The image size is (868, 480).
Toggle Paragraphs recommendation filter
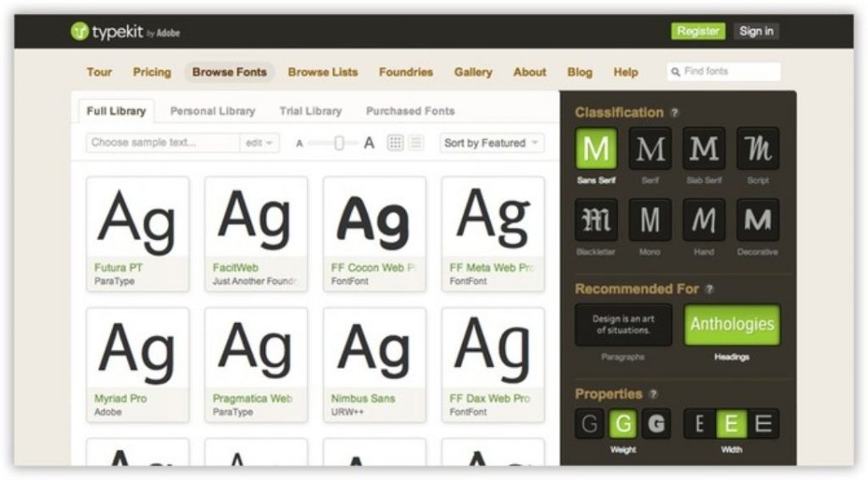coord(623,325)
